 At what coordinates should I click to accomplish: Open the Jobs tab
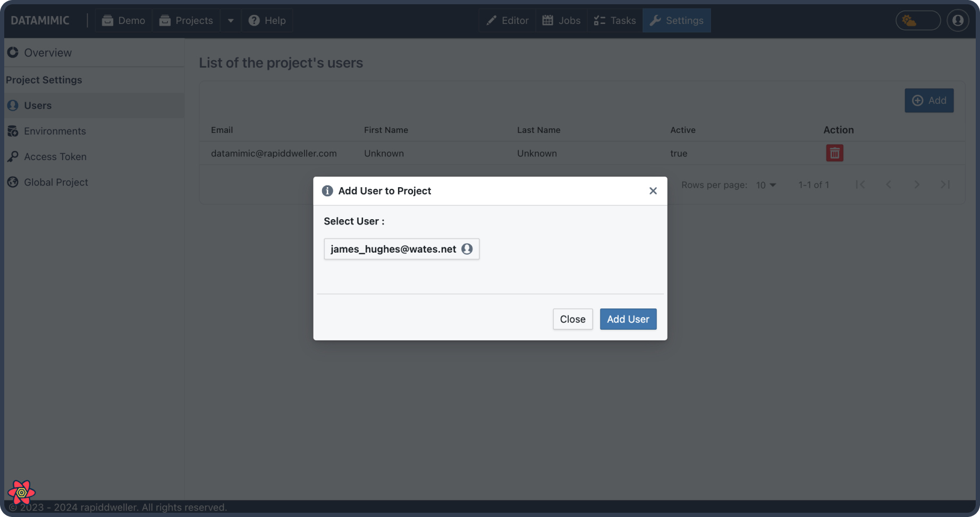point(561,21)
